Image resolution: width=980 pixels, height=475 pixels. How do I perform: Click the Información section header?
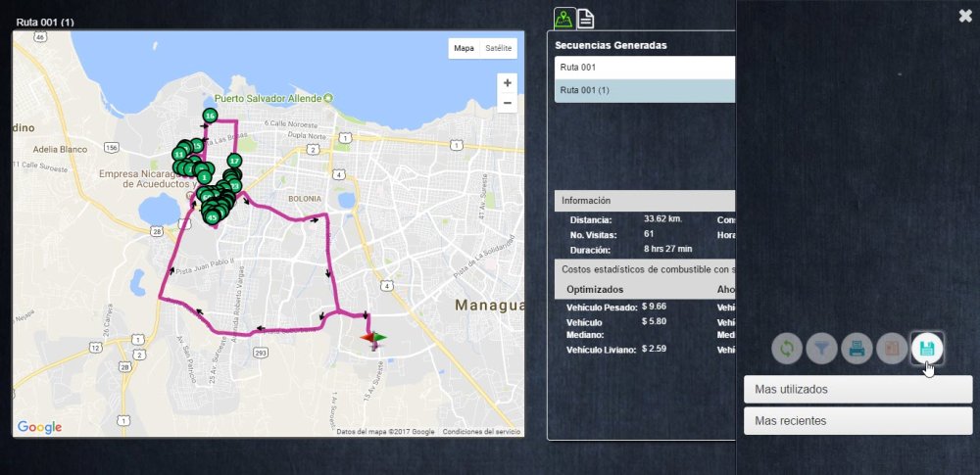pos(645,201)
